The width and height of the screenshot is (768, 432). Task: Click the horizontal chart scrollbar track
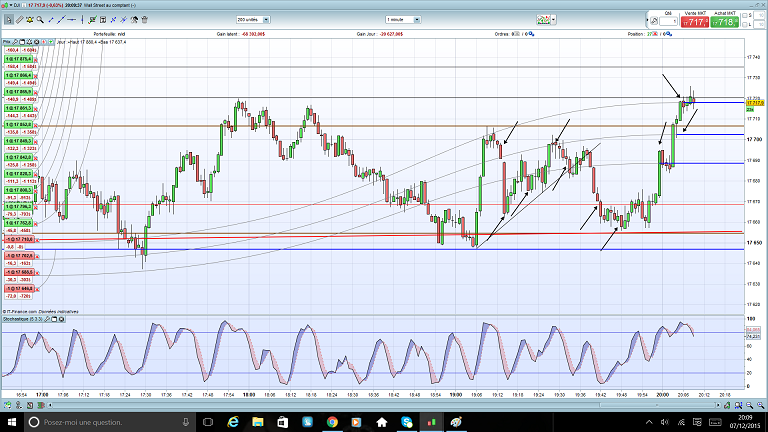[x=384, y=405]
